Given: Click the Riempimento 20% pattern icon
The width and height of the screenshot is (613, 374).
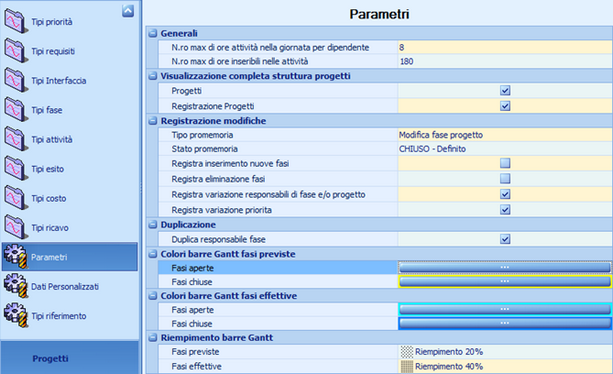Looking at the screenshot, I should tap(407, 352).
